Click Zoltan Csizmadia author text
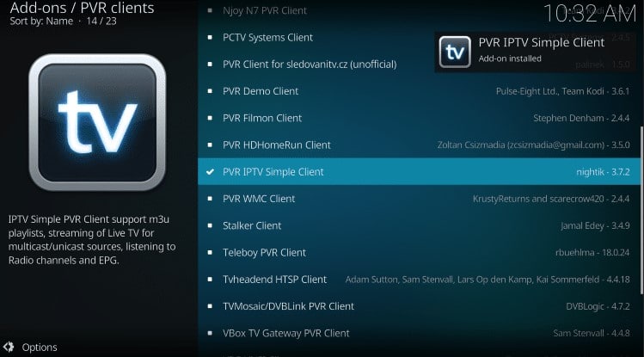 point(534,145)
